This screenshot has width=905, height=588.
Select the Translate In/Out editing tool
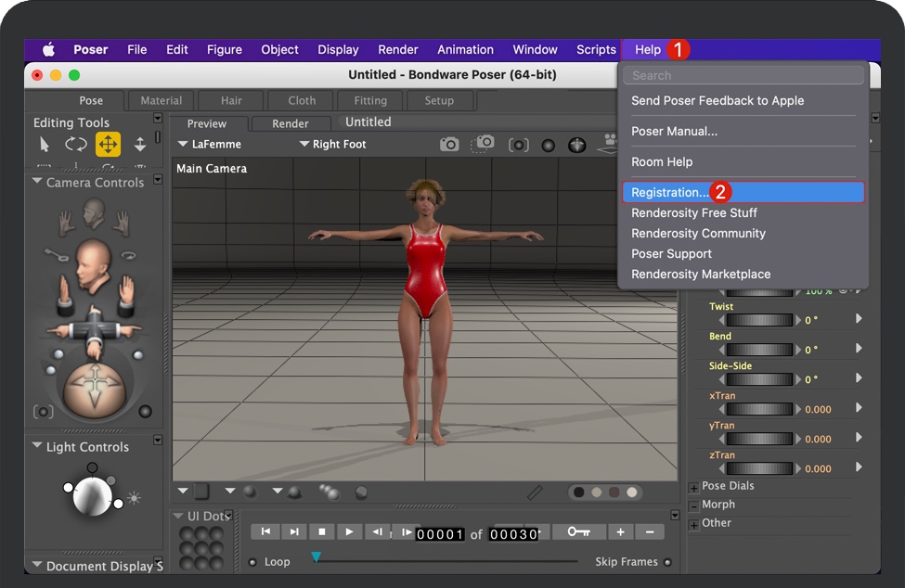click(139, 144)
